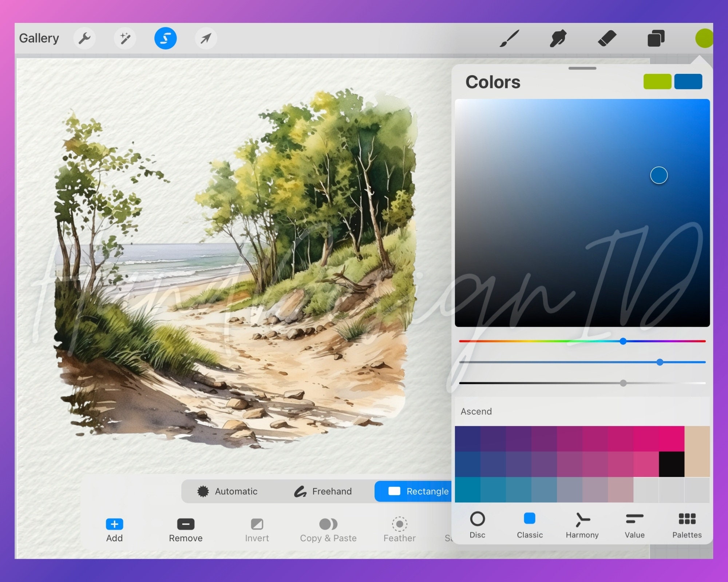
Task: Open the Selection tool
Action: (166, 38)
